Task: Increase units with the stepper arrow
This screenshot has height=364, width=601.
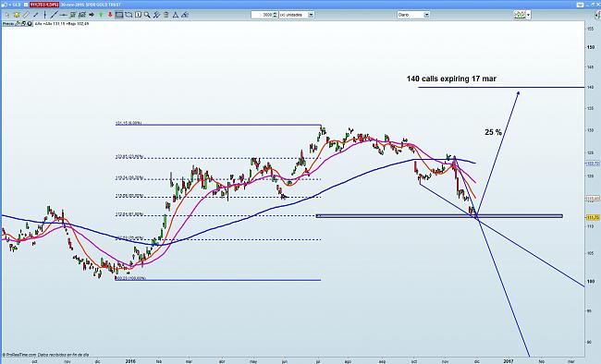Action: [x=275, y=13]
